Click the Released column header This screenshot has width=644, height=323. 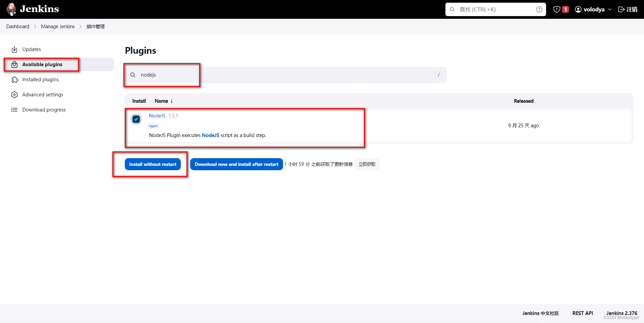coord(524,101)
